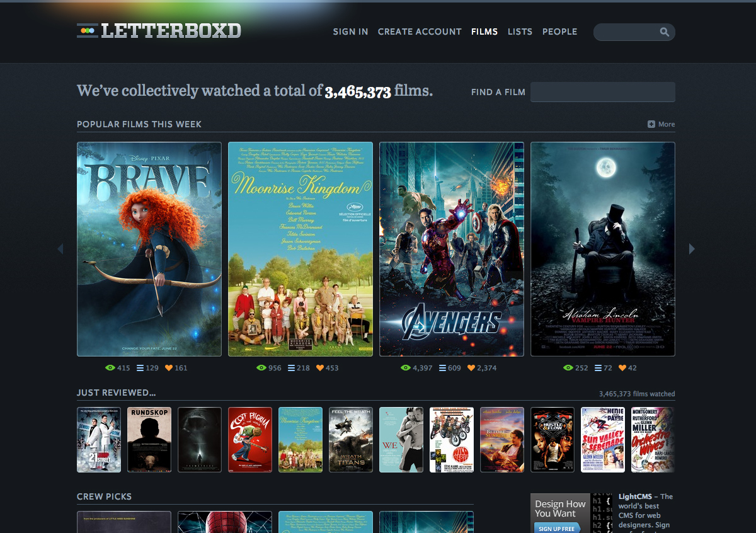The width and height of the screenshot is (756, 533).
Task: Click the SIGN IN link
Action: (x=350, y=32)
